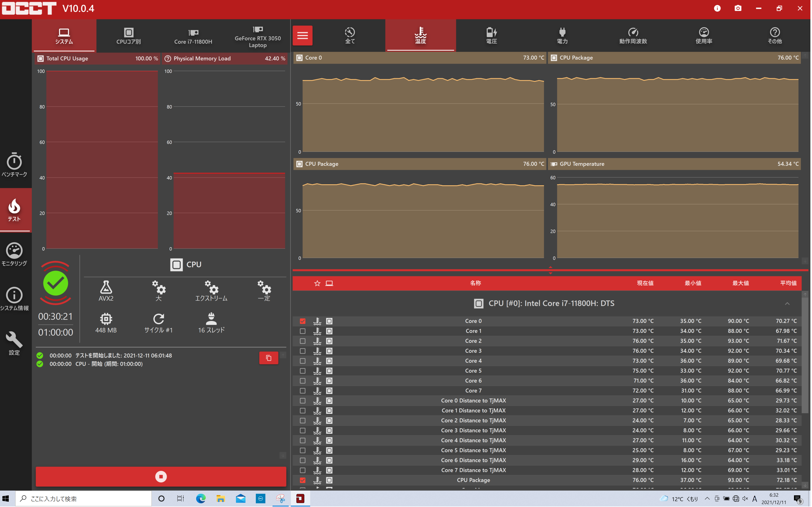Click the laptop column header icon
The height and width of the screenshot is (507, 812).
coord(330,283)
